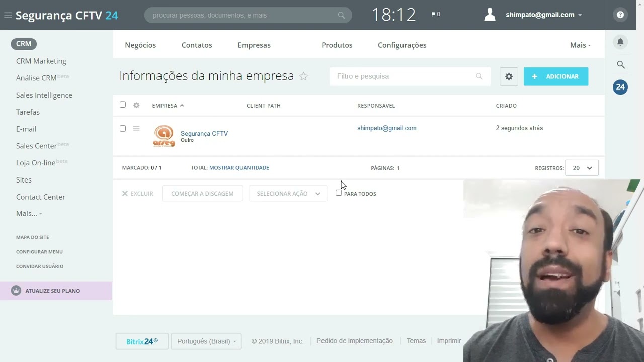The image size is (644, 362).
Task: Open the hamburger menu beside Segurança CFTV
Action: (x=8, y=15)
